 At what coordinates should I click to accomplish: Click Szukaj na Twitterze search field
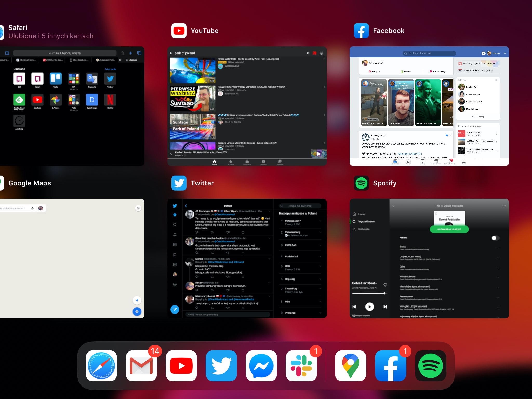pyautogui.click(x=300, y=206)
